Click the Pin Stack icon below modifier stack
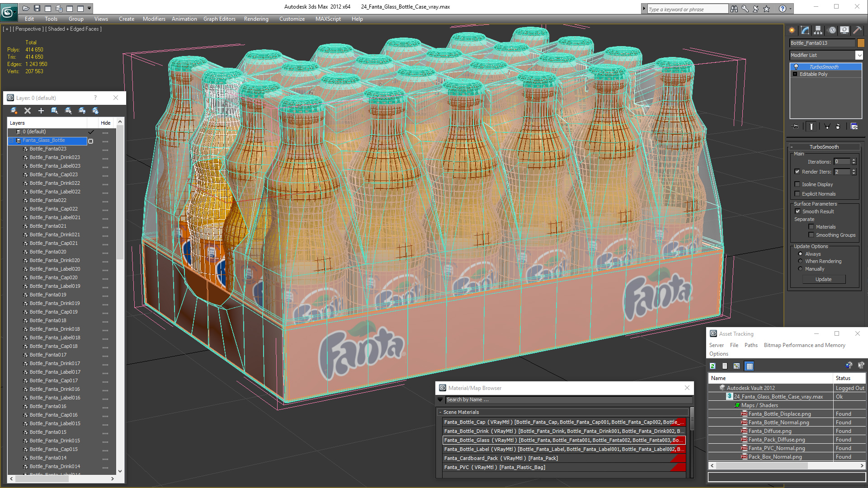The height and width of the screenshot is (488, 868). [x=796, y=127]
